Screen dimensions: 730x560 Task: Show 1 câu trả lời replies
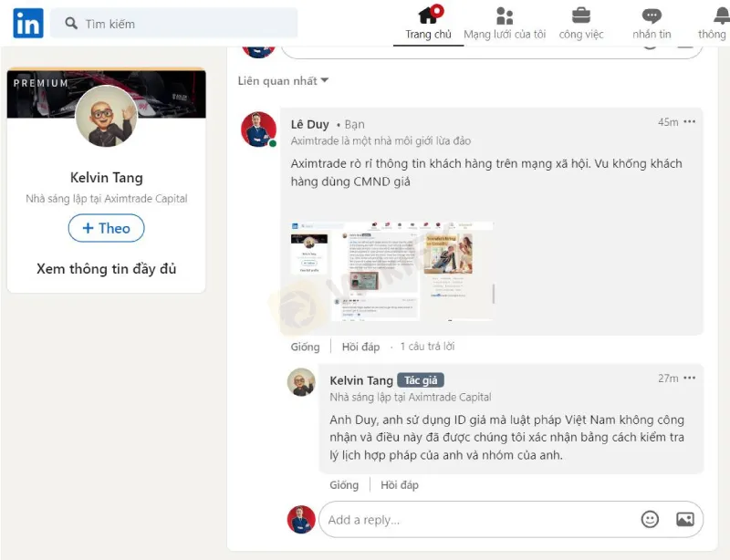coord(427,347)
